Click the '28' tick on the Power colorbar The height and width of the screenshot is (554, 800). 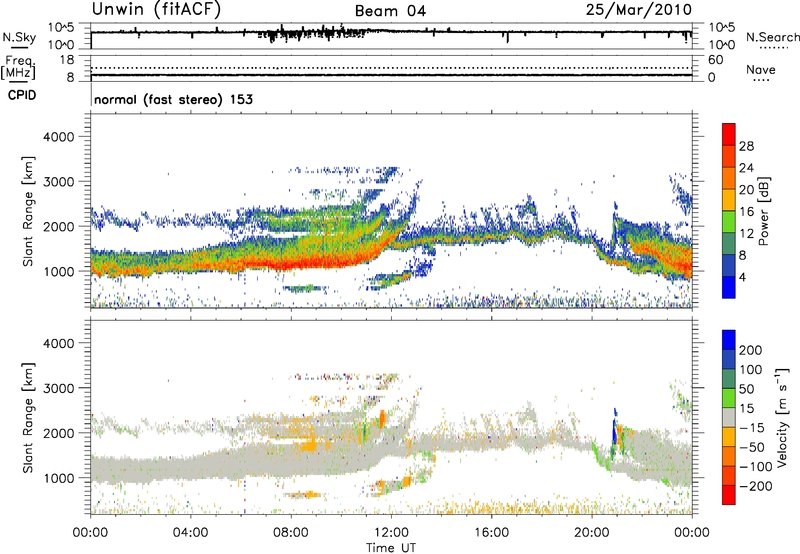746,146
